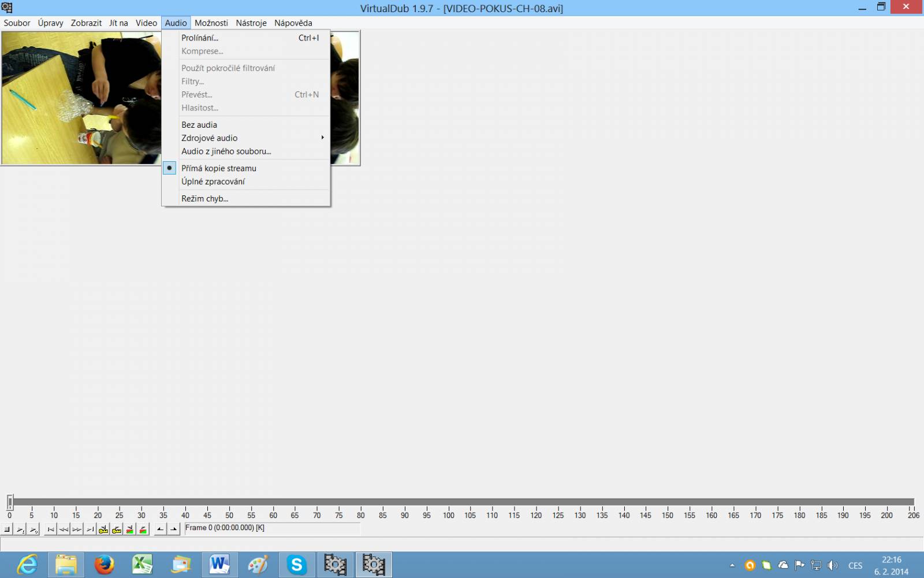
Task: Set selection end mark-out button
Action: [174, 529]
